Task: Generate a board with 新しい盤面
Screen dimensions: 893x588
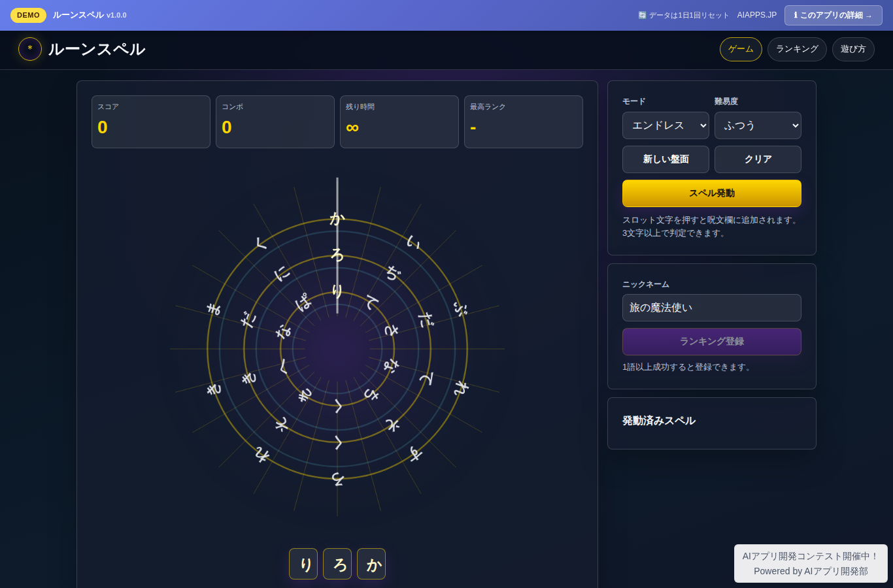Action: [x=666, y=159]
